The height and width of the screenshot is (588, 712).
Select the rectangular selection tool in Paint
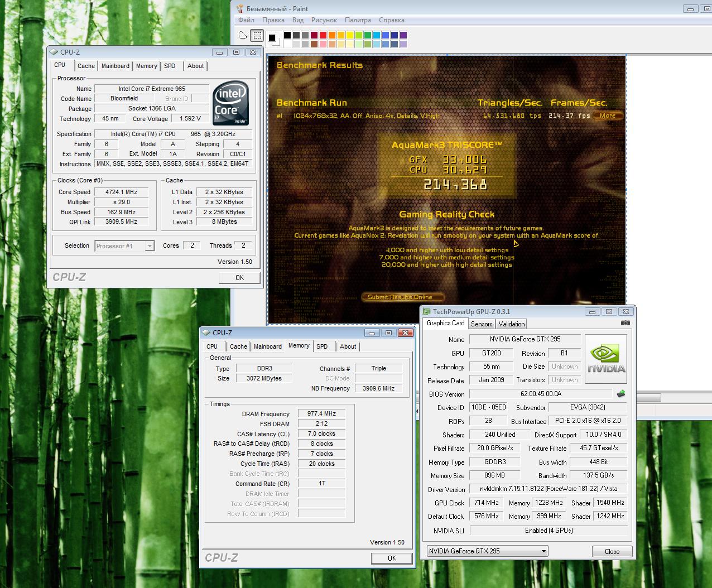click(257, 35)
